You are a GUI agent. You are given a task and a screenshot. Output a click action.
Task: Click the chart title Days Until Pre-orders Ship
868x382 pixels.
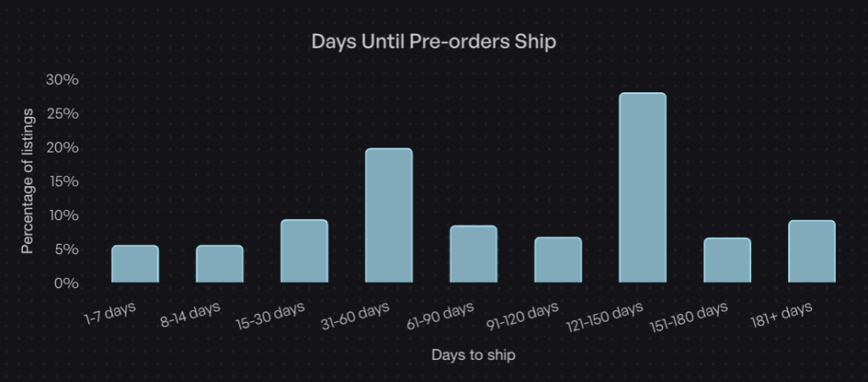tap(434, 42)
